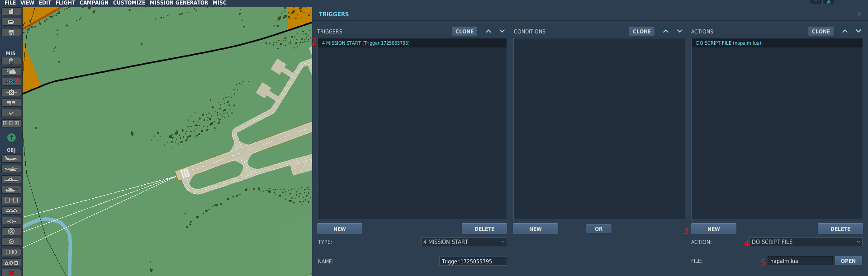The width and height of the screenshot is (868, 276).
Task: Click the weather settings cloud icon
Action: pyautogui.click(x=11, y=71)
